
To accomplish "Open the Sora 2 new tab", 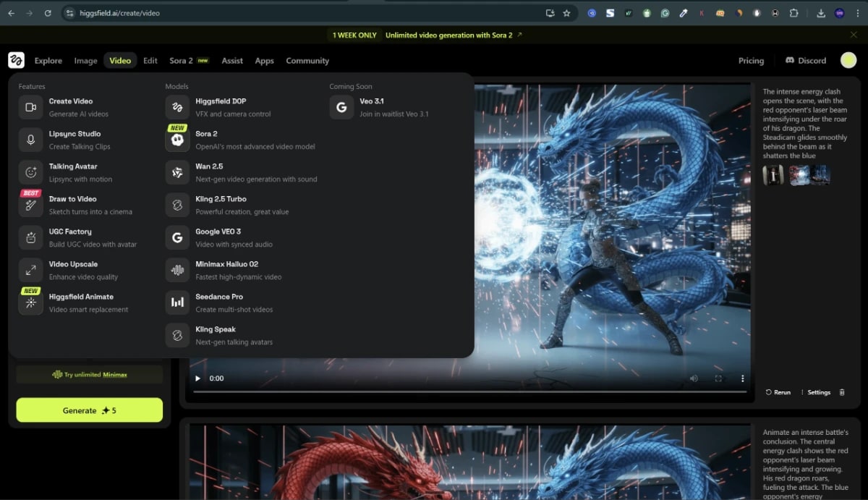I will click(x=189, y=61).
